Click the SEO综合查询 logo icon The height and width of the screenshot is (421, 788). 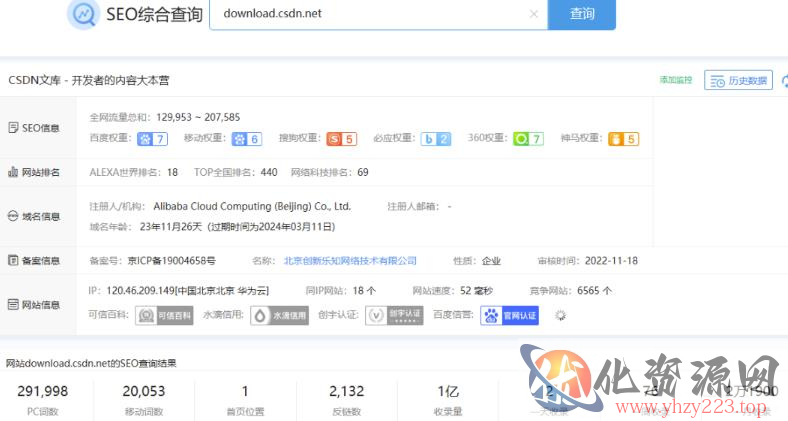83,14
